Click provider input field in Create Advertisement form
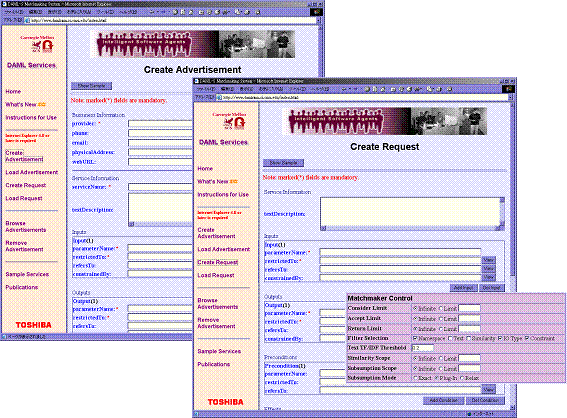The image size is (567, 418). 160,124
